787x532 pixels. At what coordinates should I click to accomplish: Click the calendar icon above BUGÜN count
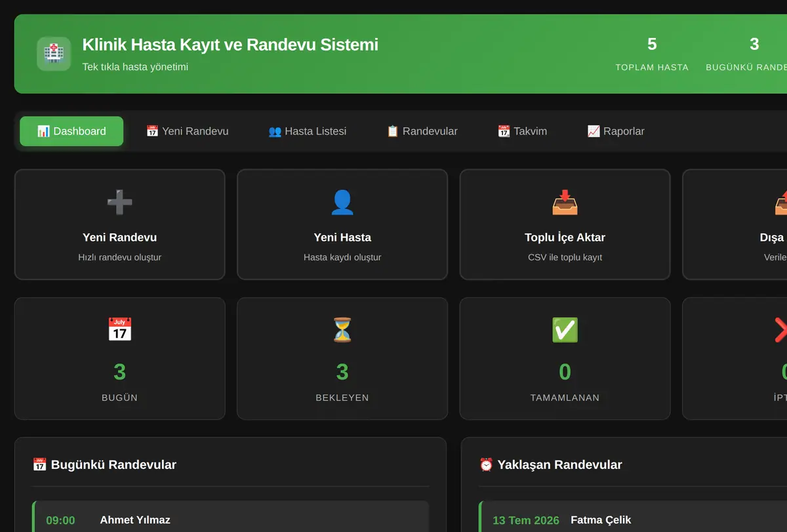(x=119, y=330)
